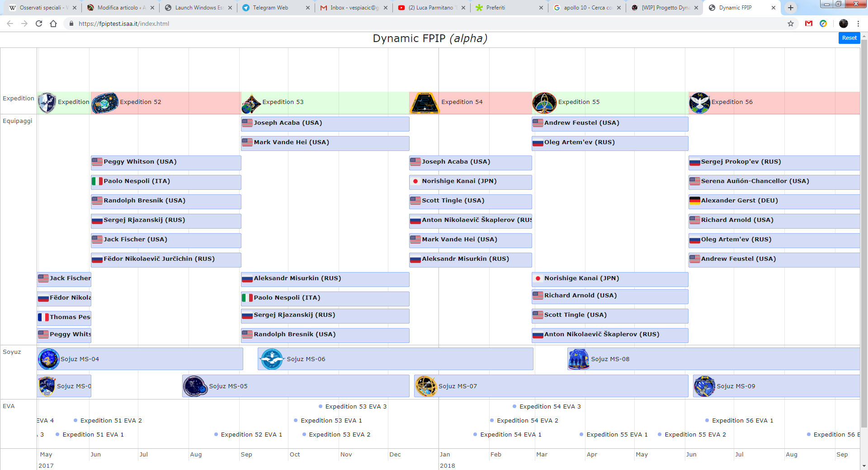Bookmark this page with star icon
The height and width of the screenshot is (470, 868).
pyautogui.click(x=791, y=23)
